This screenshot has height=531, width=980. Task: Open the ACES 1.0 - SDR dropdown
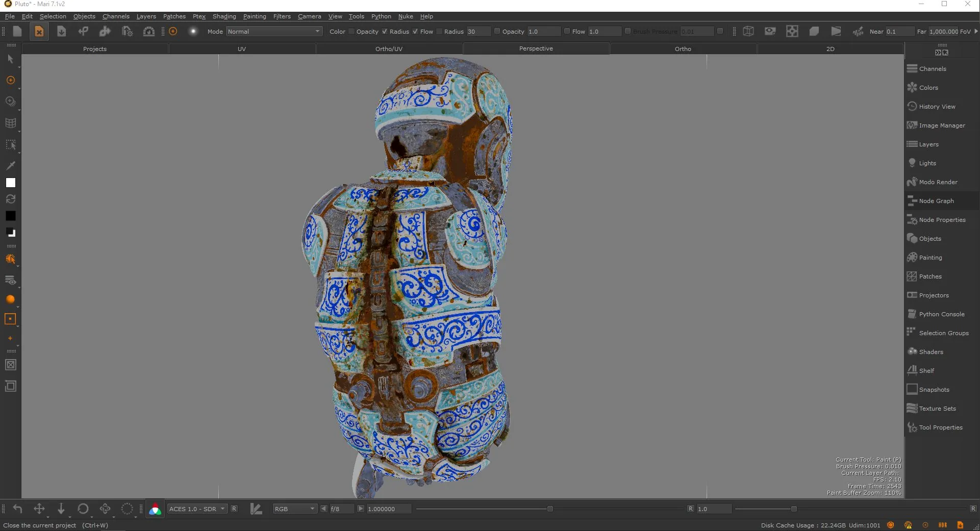[x=197, y=509]
